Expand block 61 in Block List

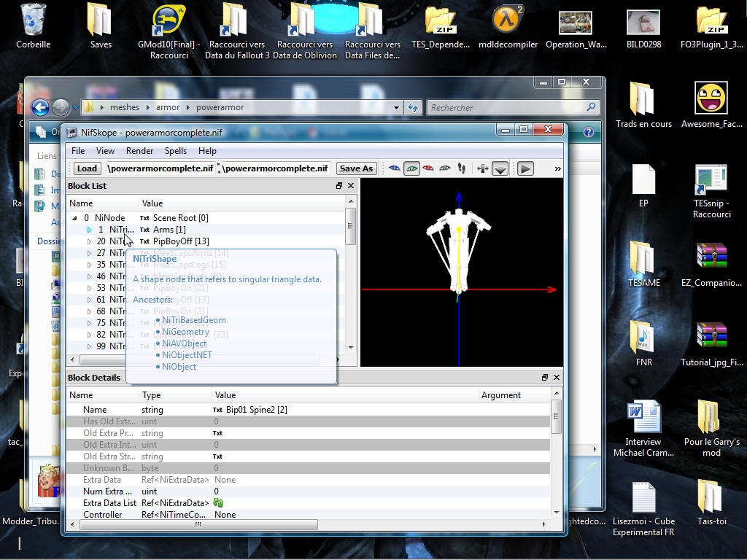(x=89, y=300)
